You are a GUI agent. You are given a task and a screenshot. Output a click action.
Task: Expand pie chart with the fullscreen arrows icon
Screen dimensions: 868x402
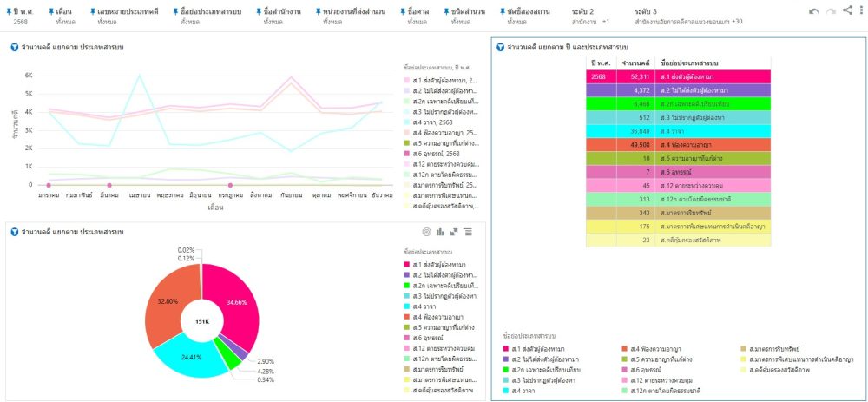click(454, 232)
